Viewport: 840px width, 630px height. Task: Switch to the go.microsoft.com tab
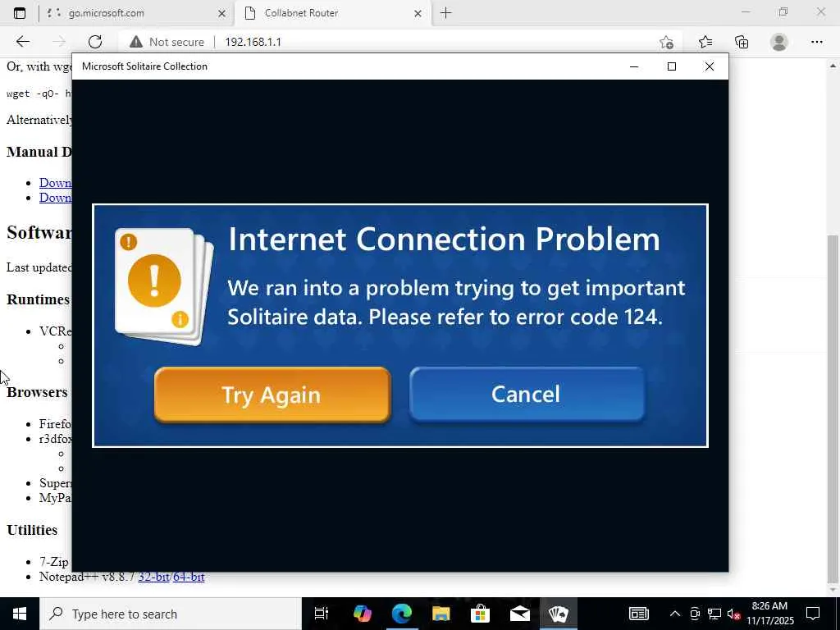(135, 13)
